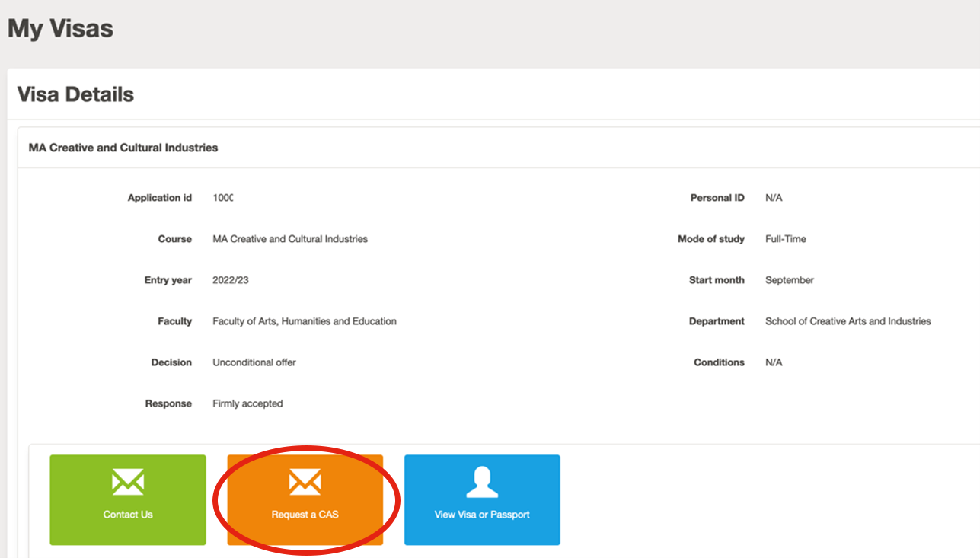Select the "Full-Time" mode of study value

click(786, 239)
